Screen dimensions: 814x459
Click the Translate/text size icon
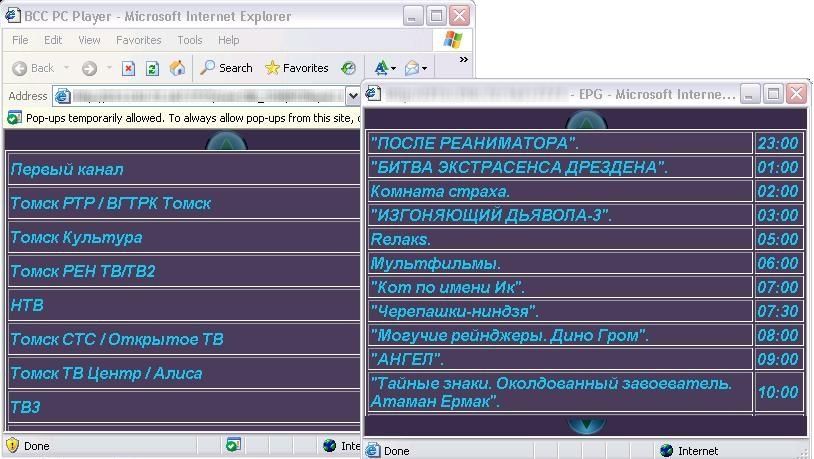pyautogui.click(x=382, y=68)
